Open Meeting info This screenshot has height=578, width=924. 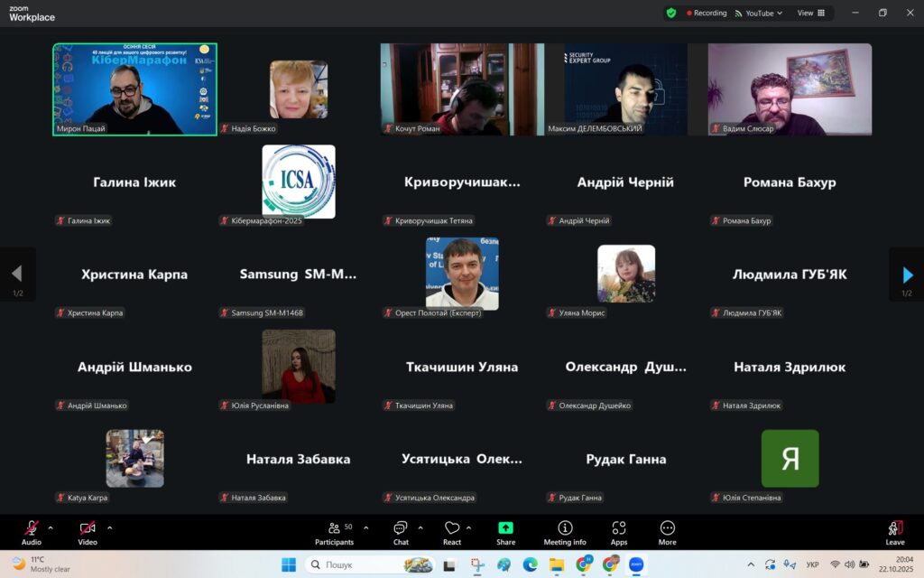coord(565,532)
